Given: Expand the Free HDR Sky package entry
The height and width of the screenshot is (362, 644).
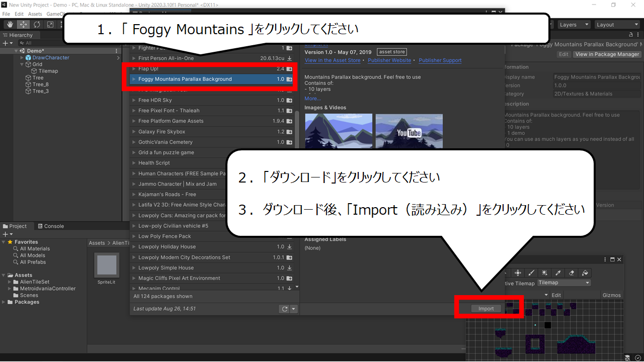Looking at the screenshot, I should (134, 100).
